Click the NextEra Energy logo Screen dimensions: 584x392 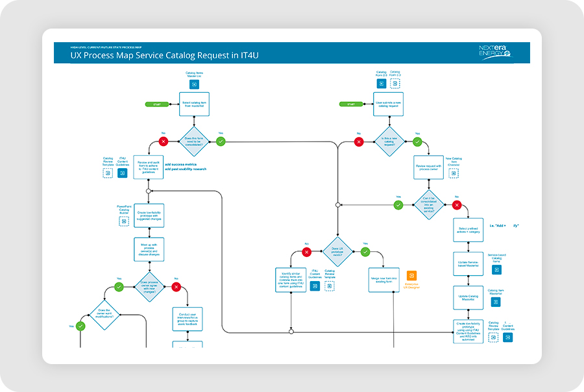pyautogui.click(x=496, y=52)
